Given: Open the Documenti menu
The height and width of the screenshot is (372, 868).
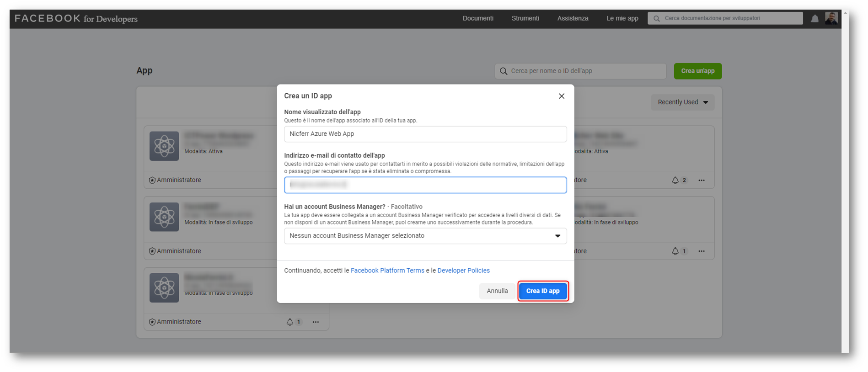Looking at the screenshot, I should tap(478, 18).
